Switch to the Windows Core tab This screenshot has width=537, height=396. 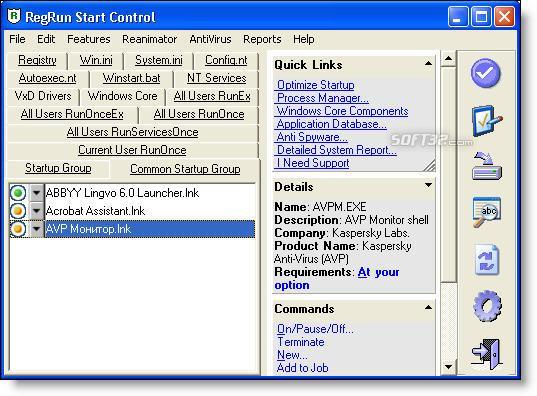(123, 96)
